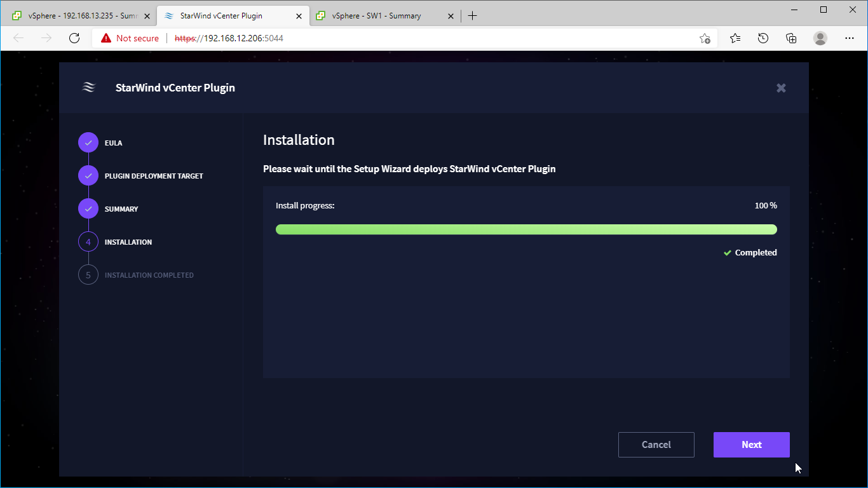Select the EULA step checkmark circle
The height and width of the screenshot is (488, 868).
point(88,143)
